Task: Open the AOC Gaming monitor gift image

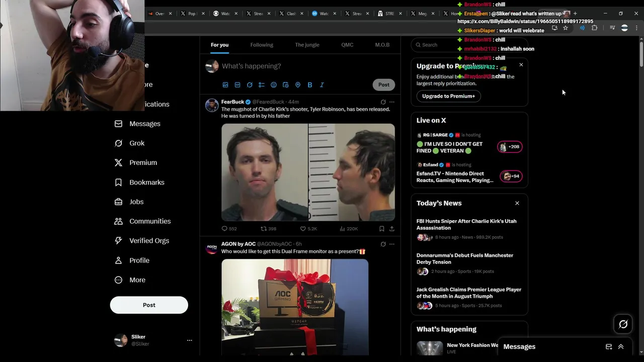Action: click(295, 307)
